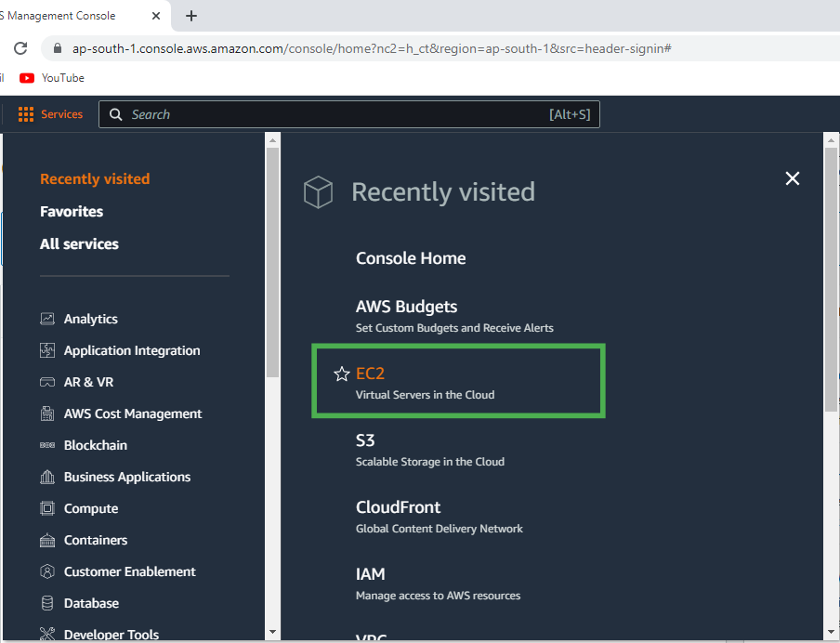Click the Analytics chart icon
The image size is (840, 643).
(x=47, y=319)
